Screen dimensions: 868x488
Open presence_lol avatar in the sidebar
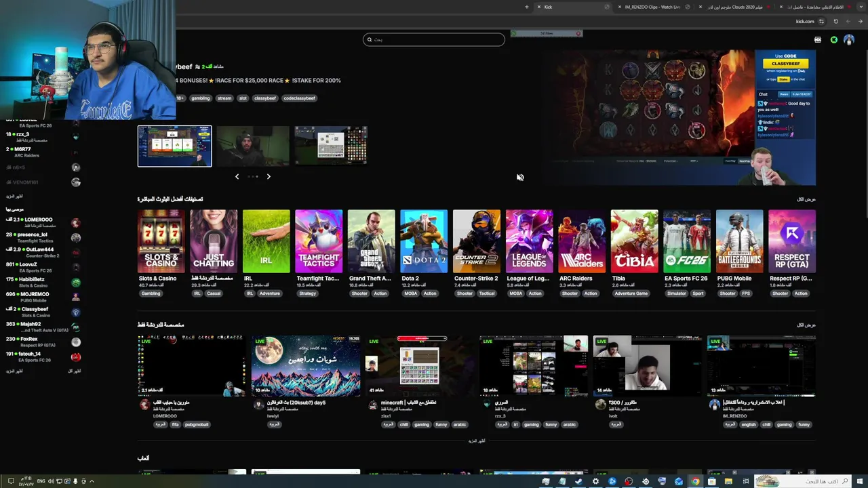point(76,238)
